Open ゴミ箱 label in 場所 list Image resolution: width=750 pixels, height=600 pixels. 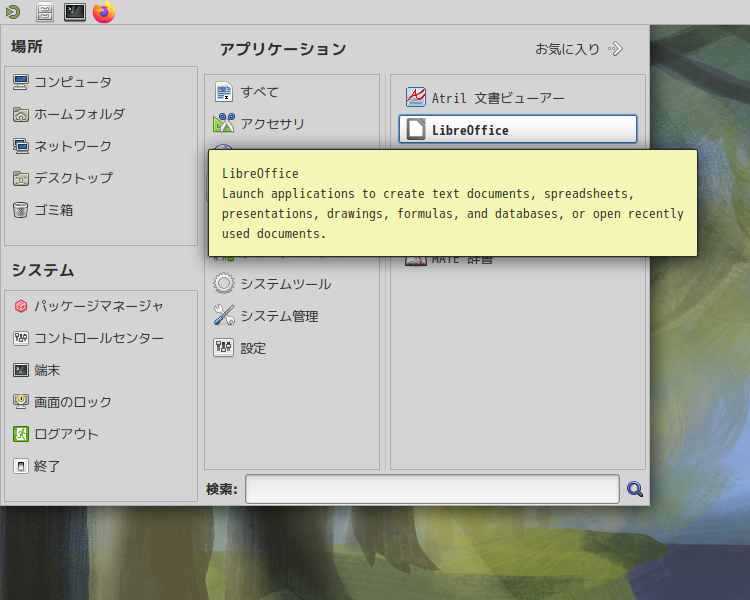click(x=54, y=210)
